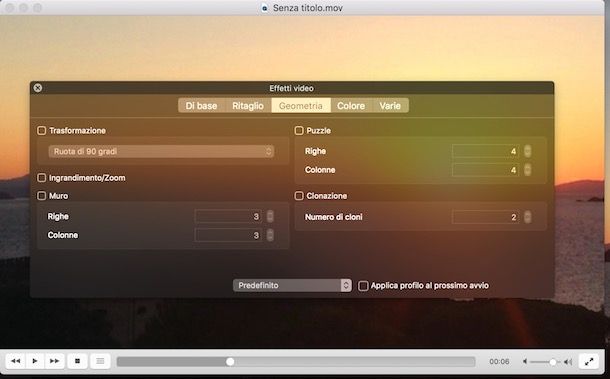
Task: Toggle the Muro effect checkbox
Action: (x=42, y=196)
